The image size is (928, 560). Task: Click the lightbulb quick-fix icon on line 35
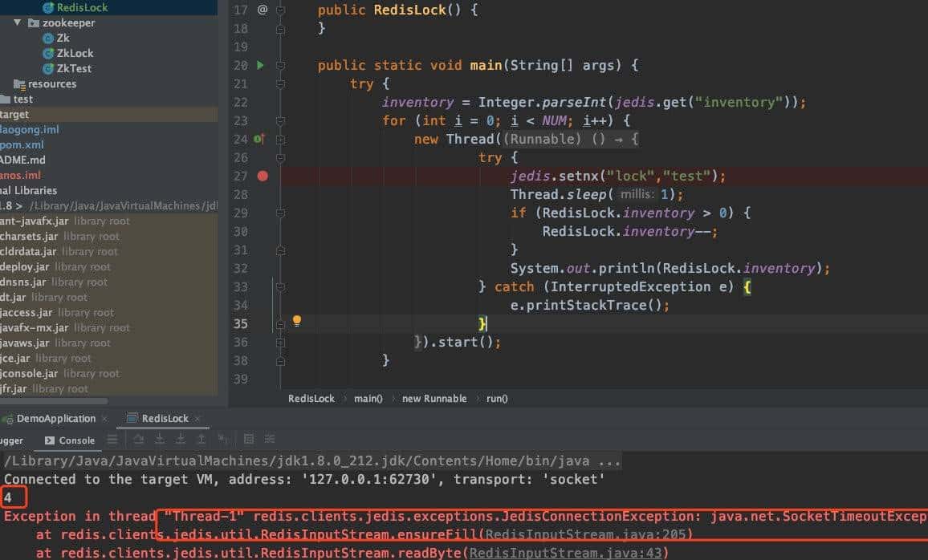point(296,321)
